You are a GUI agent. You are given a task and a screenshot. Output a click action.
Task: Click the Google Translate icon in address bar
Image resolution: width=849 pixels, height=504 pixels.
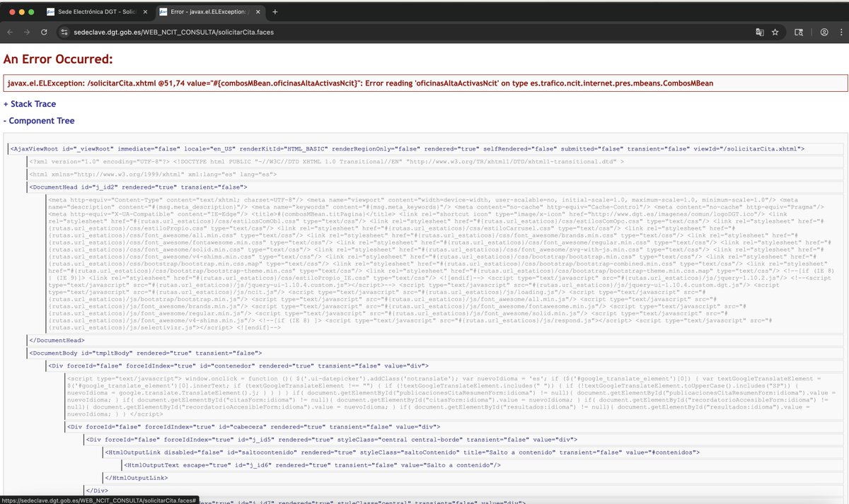click(759, 32)
